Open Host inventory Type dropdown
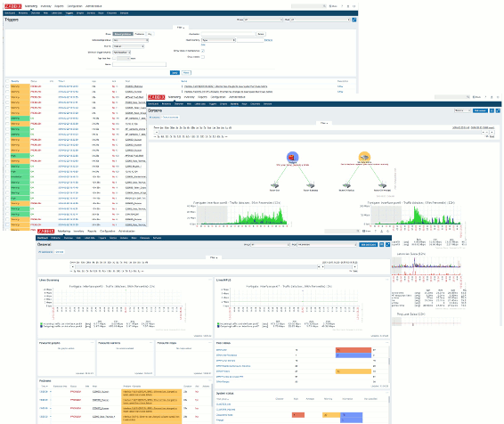 (x=218, y=40)
